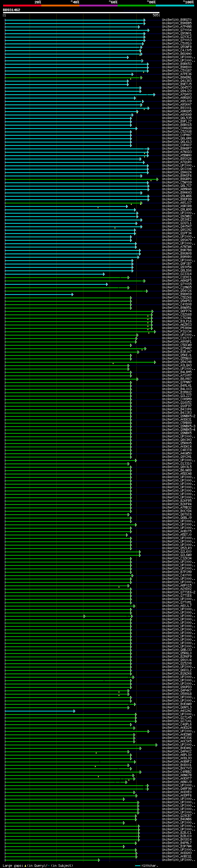Click the UniRef100_A7Q4V3 label
The width and height of the screenshot is (197, 868).
[177, 94]
